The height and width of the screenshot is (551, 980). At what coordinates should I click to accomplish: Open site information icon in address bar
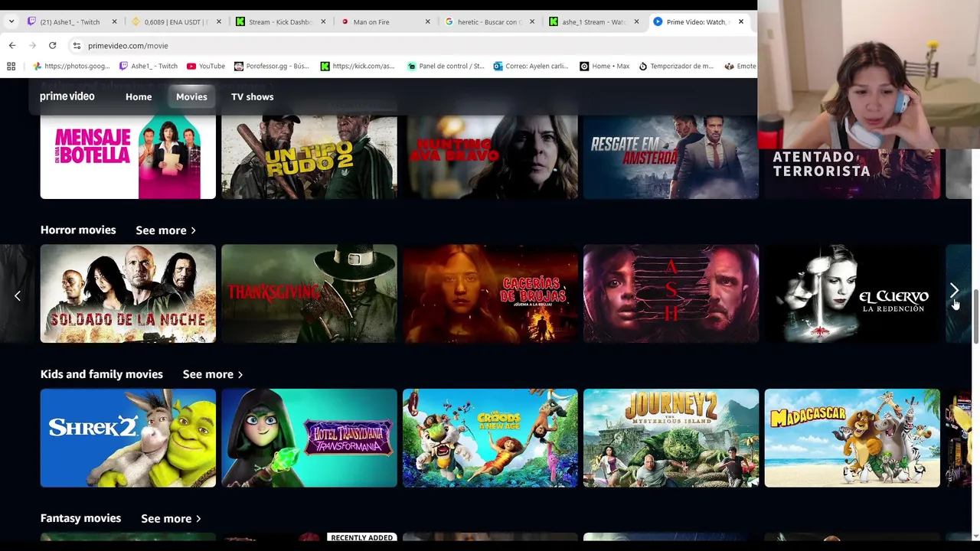coord(77,45)
